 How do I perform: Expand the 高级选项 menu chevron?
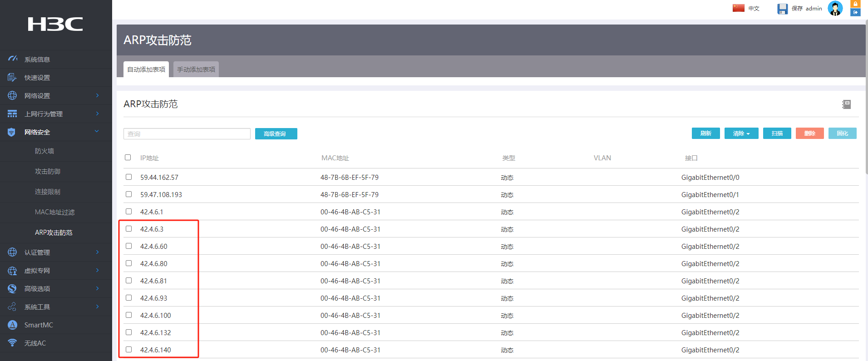[x=97, y=288]
